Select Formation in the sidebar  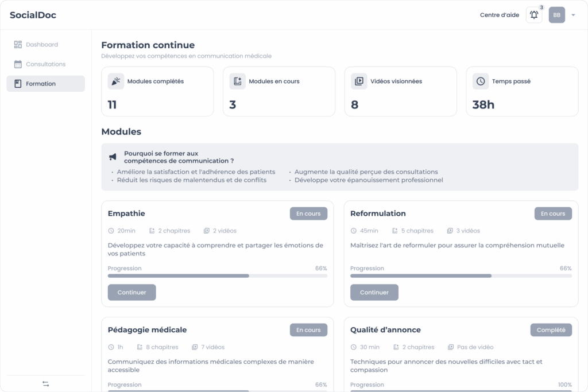click(x=40, y=84)
